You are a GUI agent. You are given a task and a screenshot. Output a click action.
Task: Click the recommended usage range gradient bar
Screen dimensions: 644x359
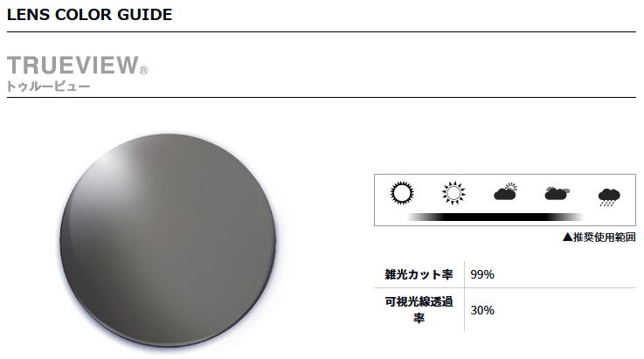tap(495, 216)
